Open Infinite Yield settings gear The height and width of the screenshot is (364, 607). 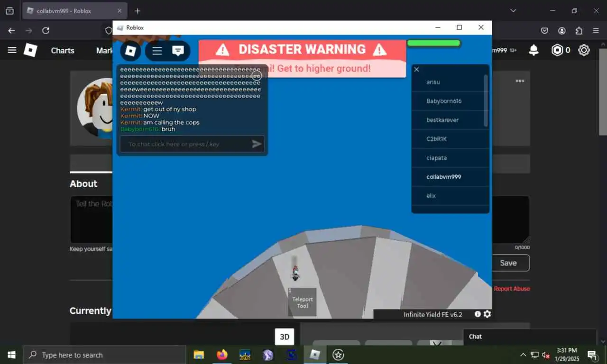(487, 314)
